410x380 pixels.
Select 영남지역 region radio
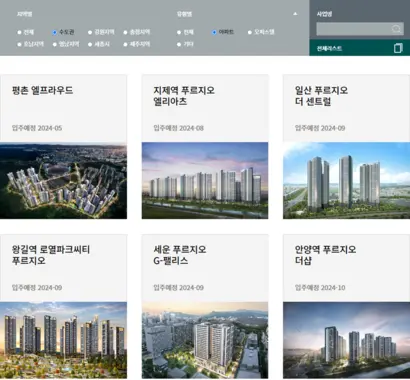pyautogui.click(x=55, y=44)
